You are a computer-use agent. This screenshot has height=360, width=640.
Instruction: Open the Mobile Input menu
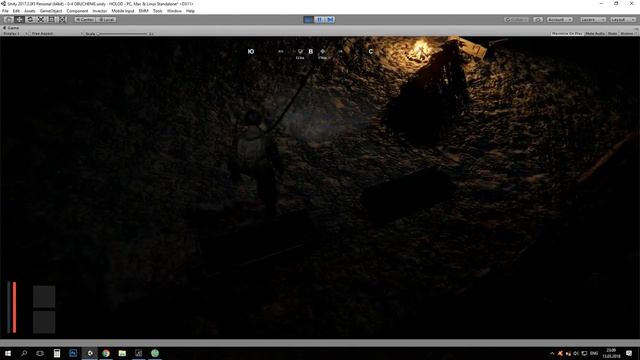(123, 11)
